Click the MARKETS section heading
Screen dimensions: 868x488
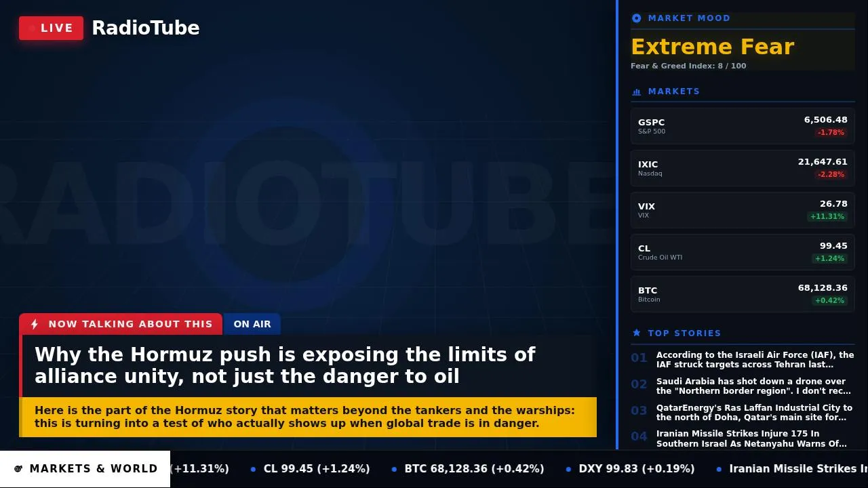(674, 91)
